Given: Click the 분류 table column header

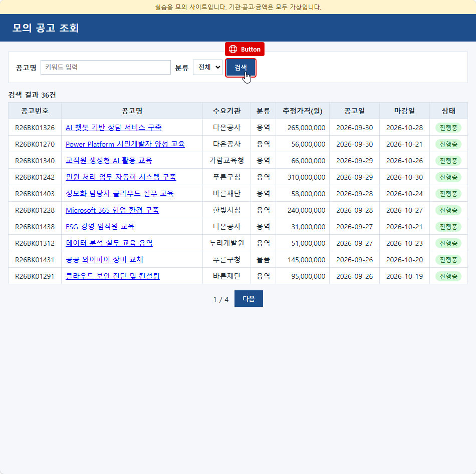Looking at the screenshot, I should click(263, 111).
